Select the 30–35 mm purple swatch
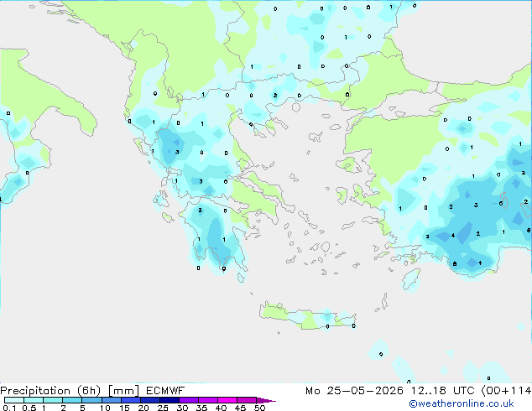This screenshot has width=532, height=411. pyautogui.click(x=188, y=400)
